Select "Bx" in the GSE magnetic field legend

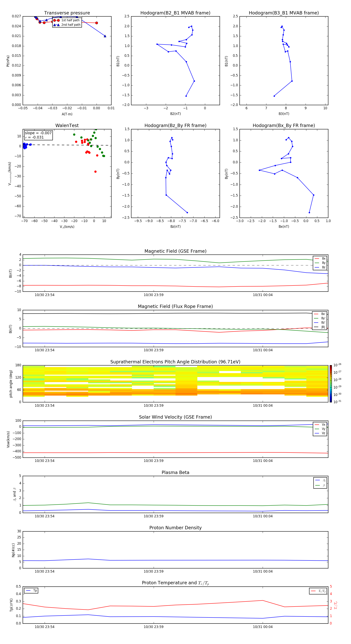point(320,259)
